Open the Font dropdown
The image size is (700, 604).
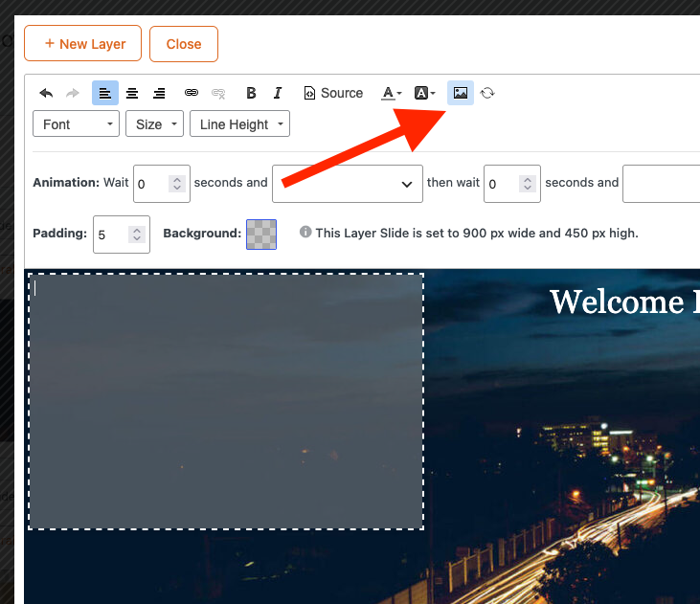coord(76,123)
